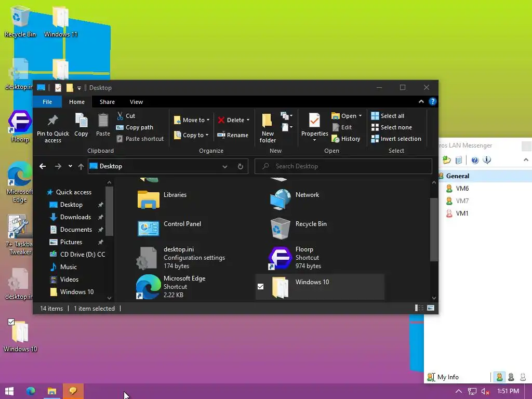This screenshot has height=399, width=532.
Task: Select the Network item in file list
Action: click(295, 199)
